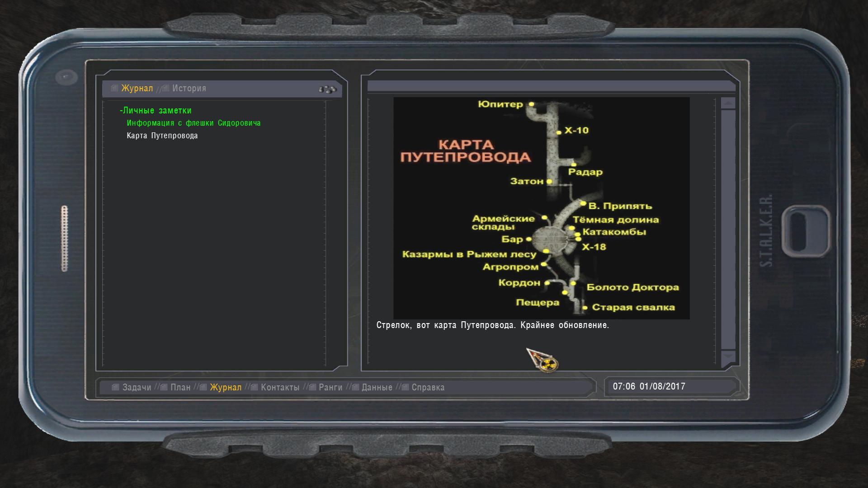Screen dimensions: 868x488
Task: Click the Бар map label
Action: tap(512, 239)
